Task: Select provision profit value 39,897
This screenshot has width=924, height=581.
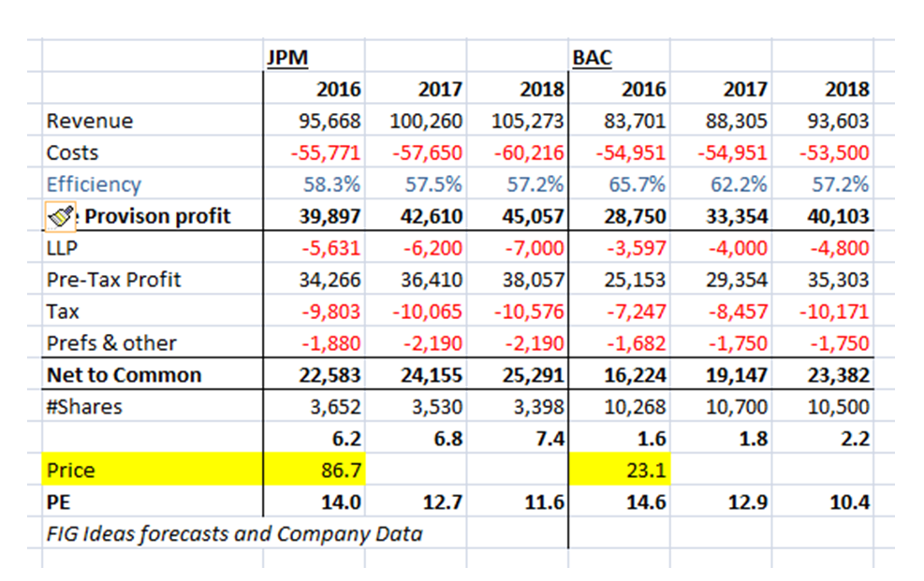Action: (x=330, y=216)
